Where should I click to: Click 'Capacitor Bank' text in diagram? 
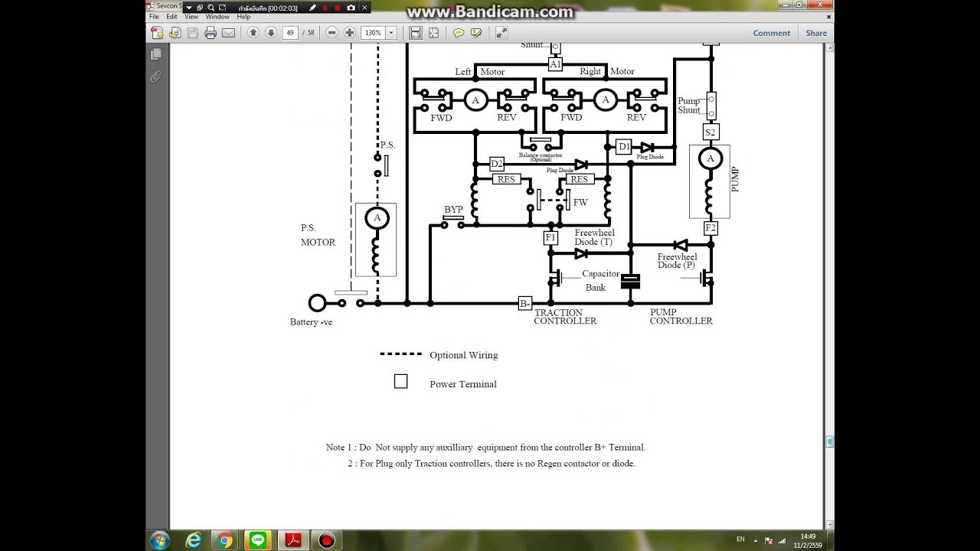coord(599,281)
